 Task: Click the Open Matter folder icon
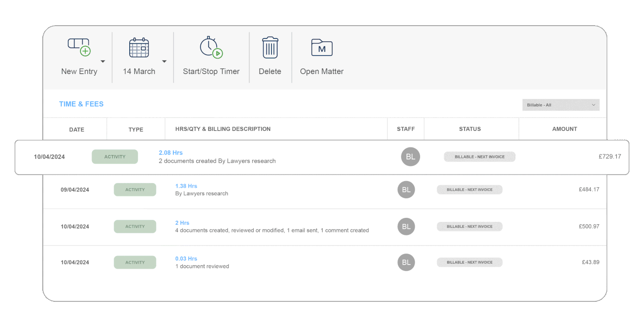321,47
